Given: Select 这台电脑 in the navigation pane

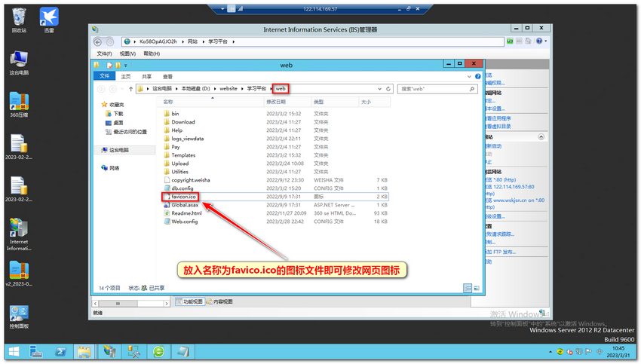Looking at the screenshot, I should [x=119, y=150].
